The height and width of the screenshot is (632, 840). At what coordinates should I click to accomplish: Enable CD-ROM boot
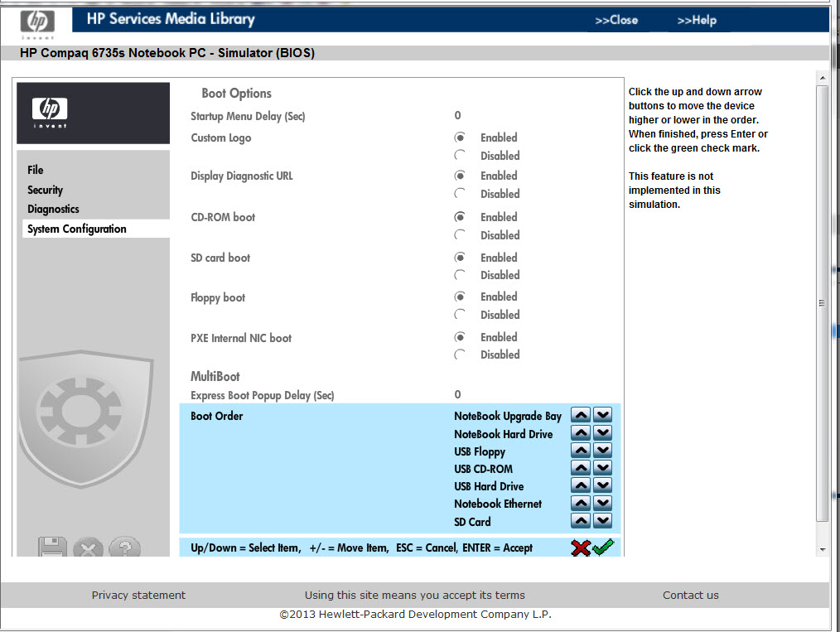(x=460, y=217)
